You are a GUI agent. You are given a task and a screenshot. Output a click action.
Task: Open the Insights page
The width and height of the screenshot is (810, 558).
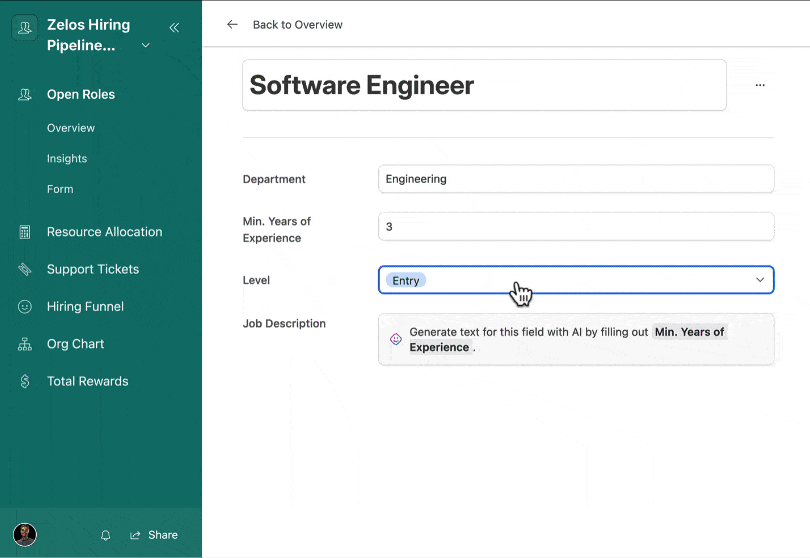point(67,159)
